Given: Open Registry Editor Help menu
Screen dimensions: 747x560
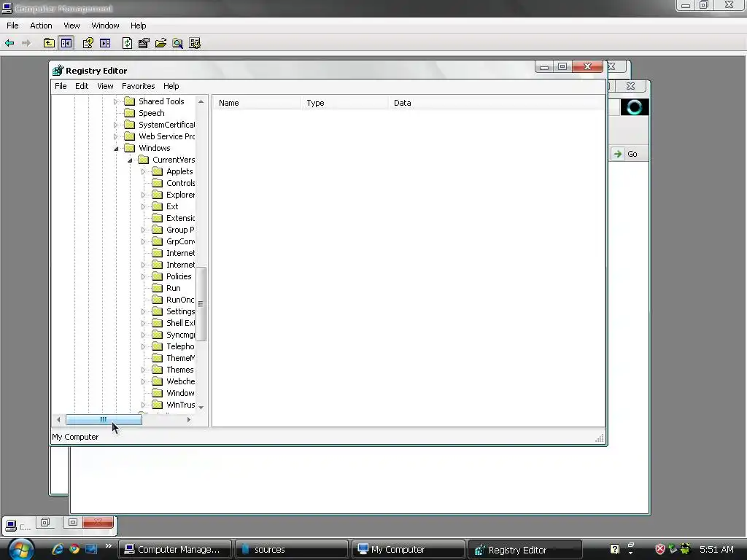Looking at the screenshot, I should pyautogui.click(x=171, y=86).
